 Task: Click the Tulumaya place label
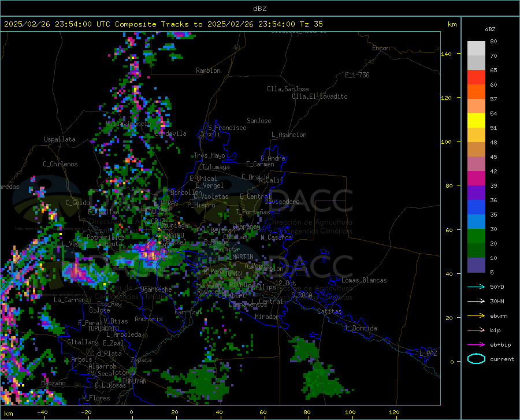tap(216, 167)
